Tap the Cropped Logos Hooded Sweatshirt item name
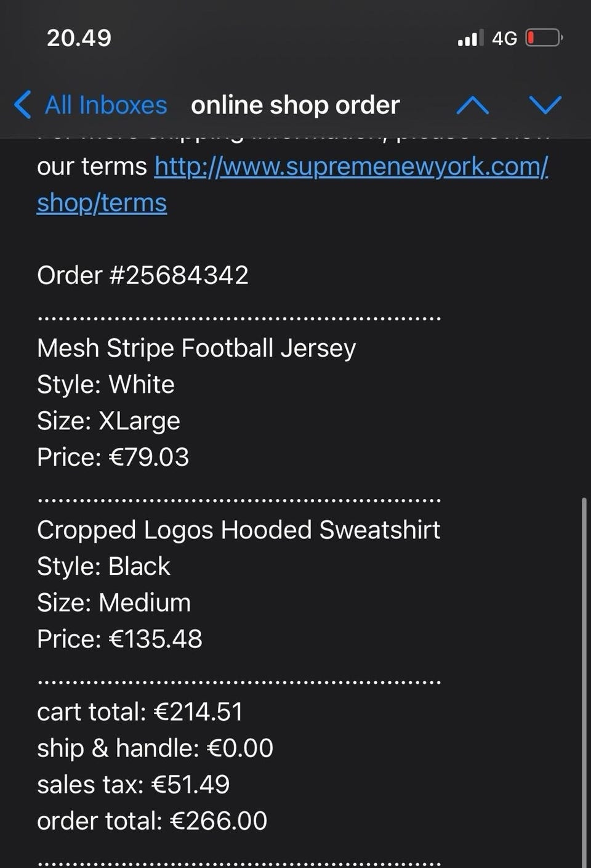Screen dimensions: 591x868 238,530
